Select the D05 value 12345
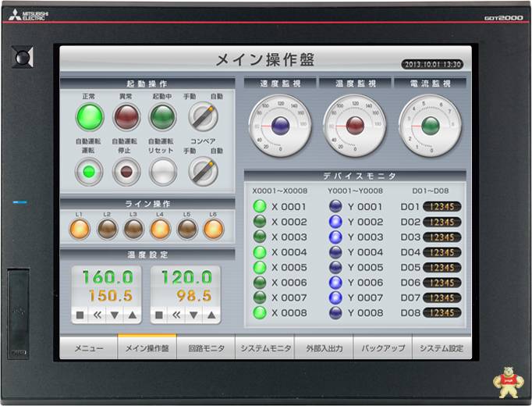532x406 pixels. pos(442,268)
